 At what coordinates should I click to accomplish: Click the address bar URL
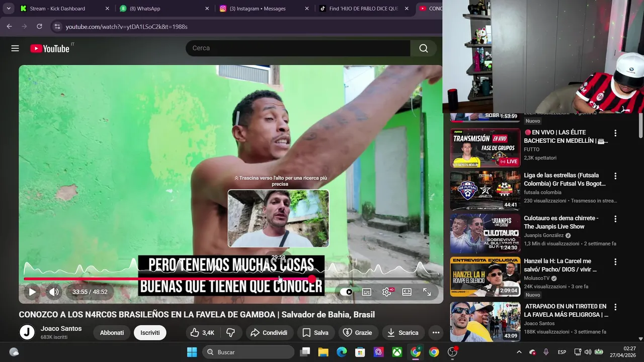click(127, 27)
